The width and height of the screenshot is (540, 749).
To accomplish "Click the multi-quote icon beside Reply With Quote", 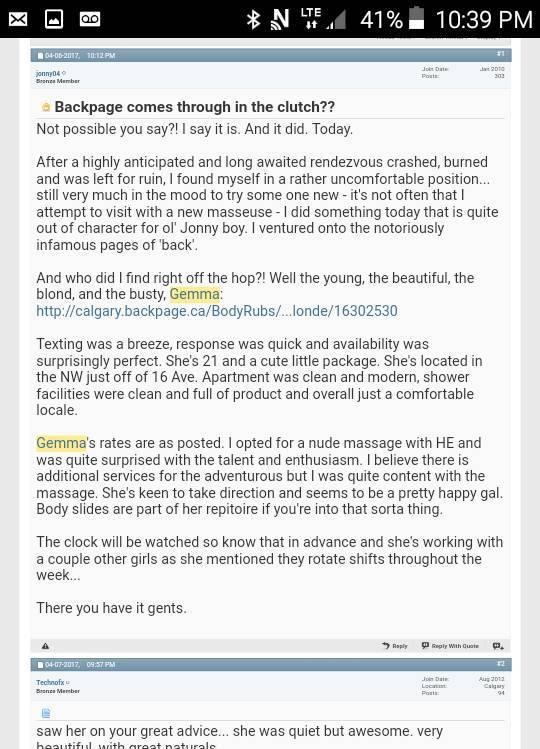I will pyautogui.click(x=498, y=646).
